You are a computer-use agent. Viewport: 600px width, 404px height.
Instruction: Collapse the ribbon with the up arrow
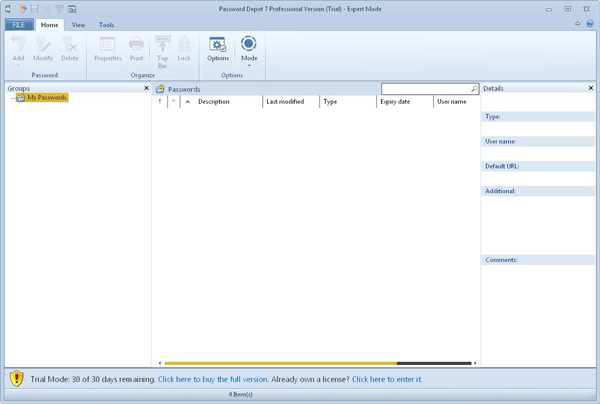coord(577,24)
